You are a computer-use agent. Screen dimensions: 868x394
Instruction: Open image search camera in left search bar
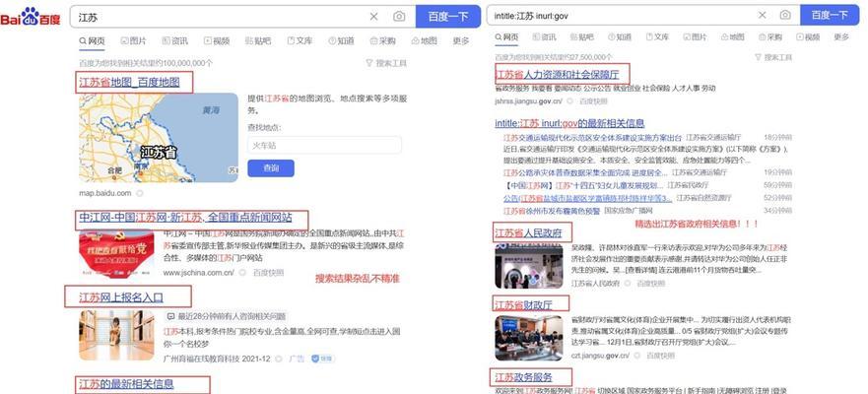pyautogui.click(x=399, y=17)
